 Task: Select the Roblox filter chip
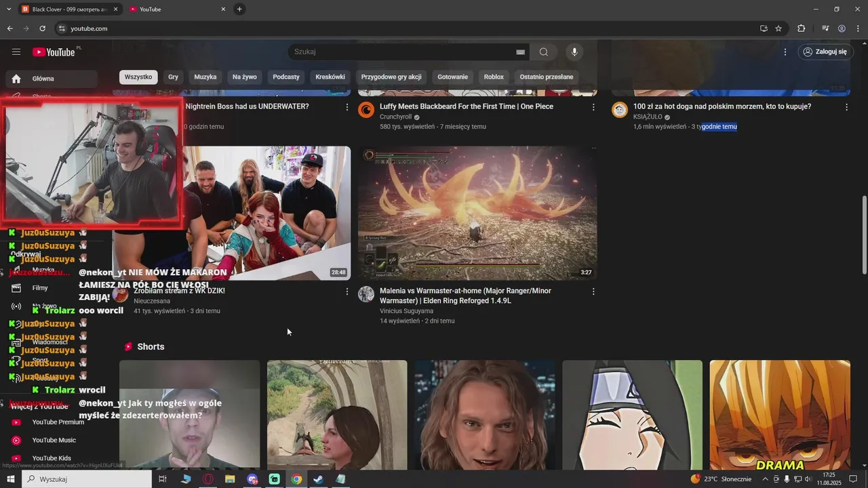tap(494, 77)
